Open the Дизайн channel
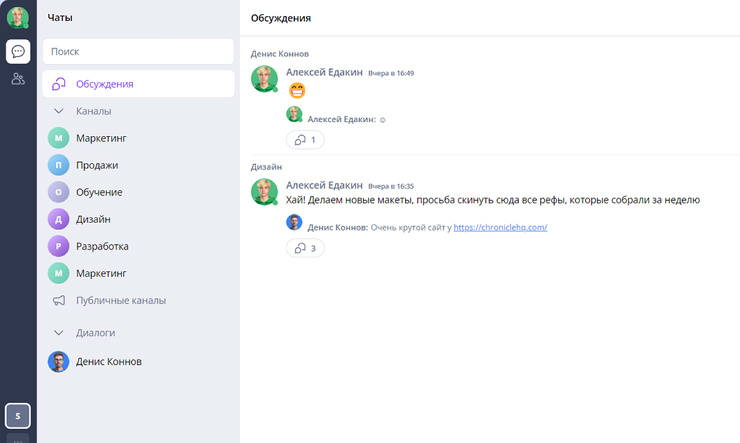Viewport: 740px width, 443px height. pos(93,219)
